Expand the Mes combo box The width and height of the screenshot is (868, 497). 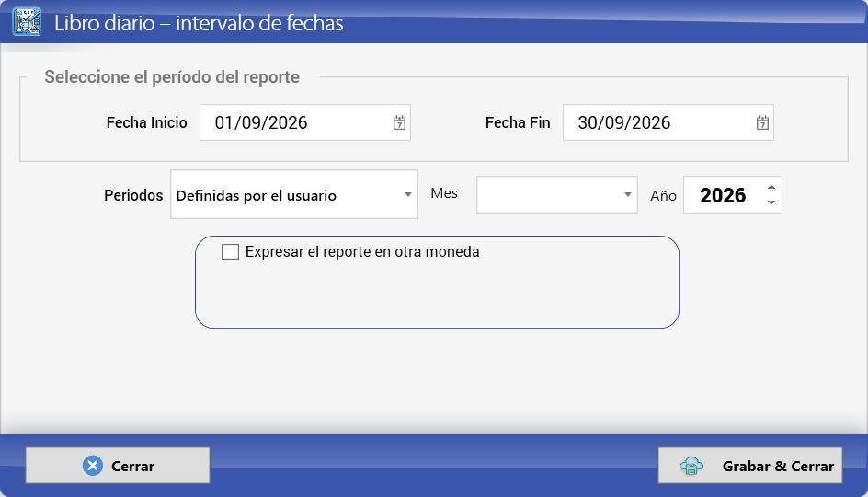(x=627, y=194)
